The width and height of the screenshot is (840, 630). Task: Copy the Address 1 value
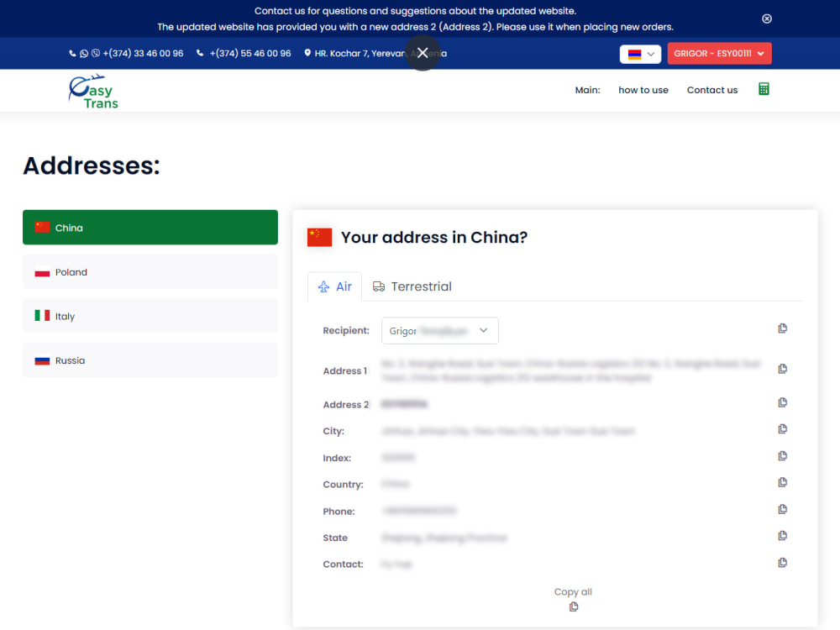point(782,369)
